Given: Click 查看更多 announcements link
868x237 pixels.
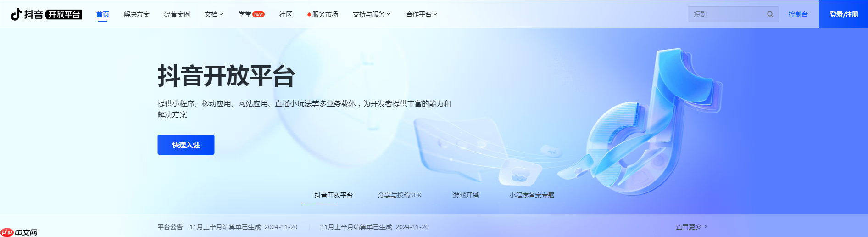Looking at the screenshot, I should point(691,227).
